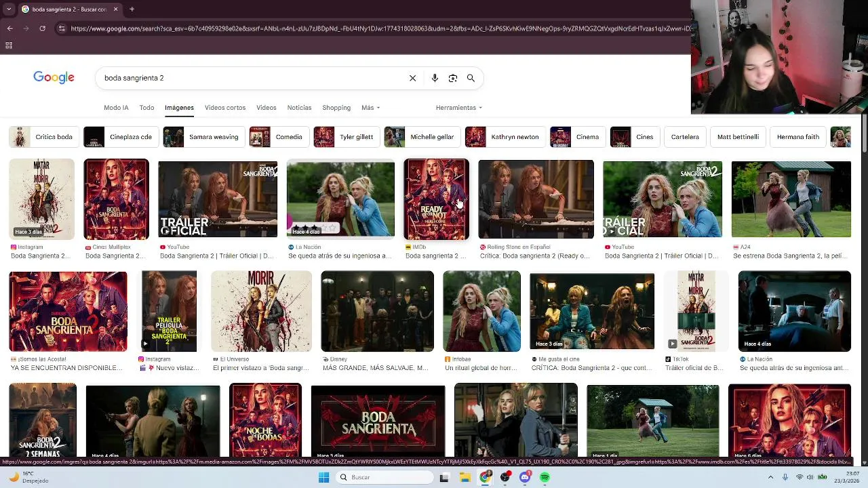Open Spotify from the taskbar
This screenshot has width=868, height=488.
[x=545, y=477]
